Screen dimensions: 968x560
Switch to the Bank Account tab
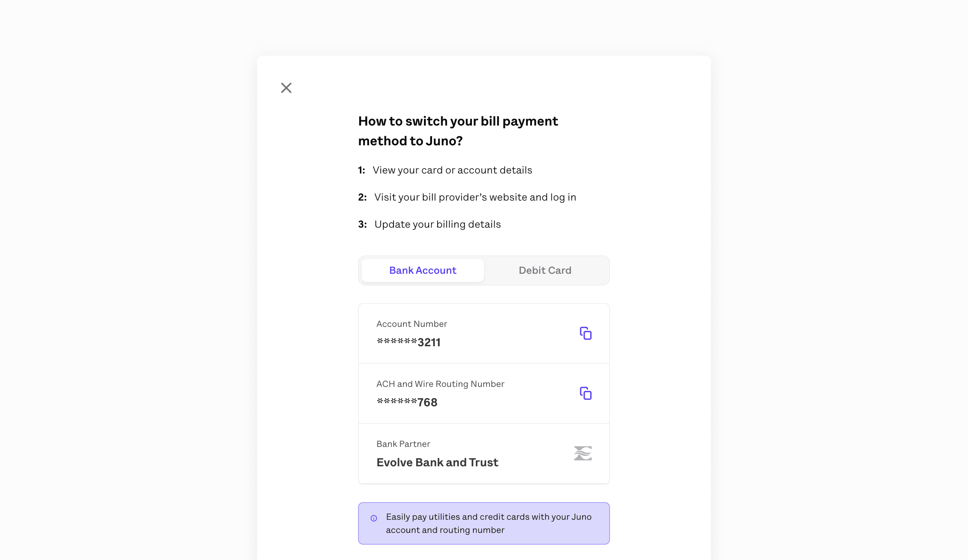(x=422, y=270)
